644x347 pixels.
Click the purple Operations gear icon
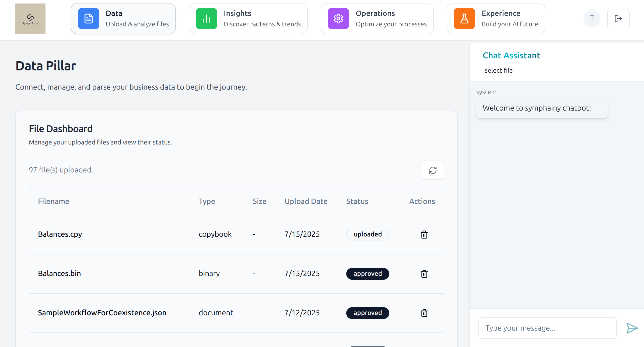[338, 19]
